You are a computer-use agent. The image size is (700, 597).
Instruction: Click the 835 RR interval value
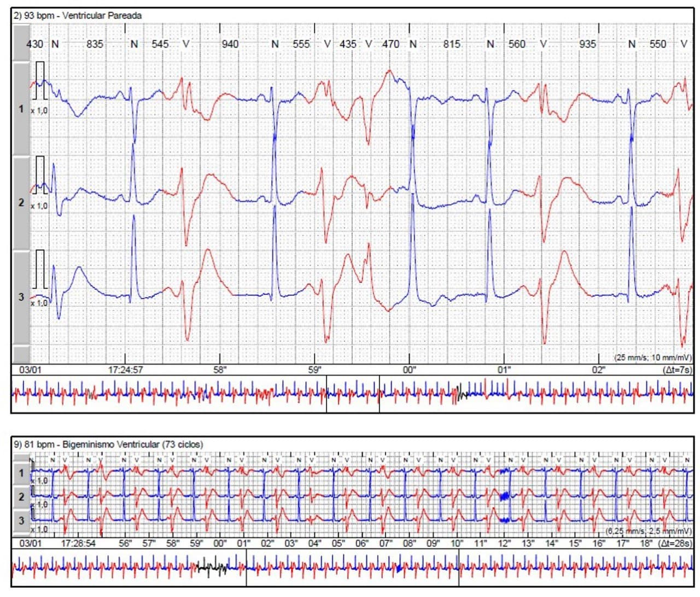(x=95, y=44)
